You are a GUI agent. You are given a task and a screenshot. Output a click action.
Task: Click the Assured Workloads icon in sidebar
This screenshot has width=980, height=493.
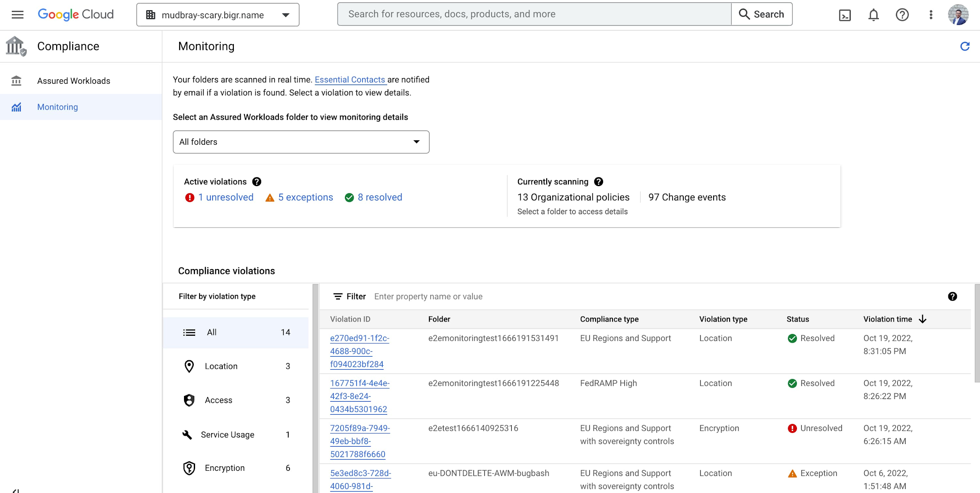point(17,81)
